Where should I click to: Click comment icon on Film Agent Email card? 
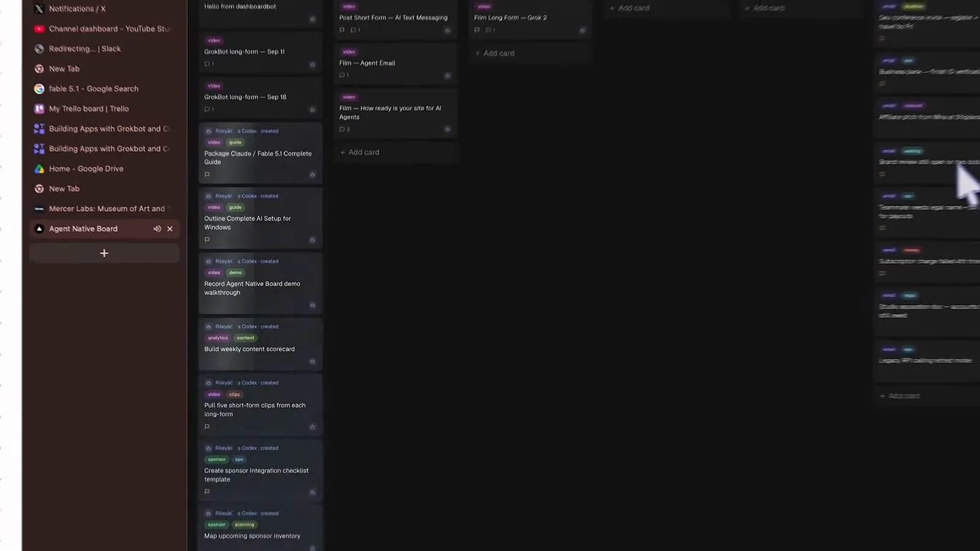coord(342,75)
